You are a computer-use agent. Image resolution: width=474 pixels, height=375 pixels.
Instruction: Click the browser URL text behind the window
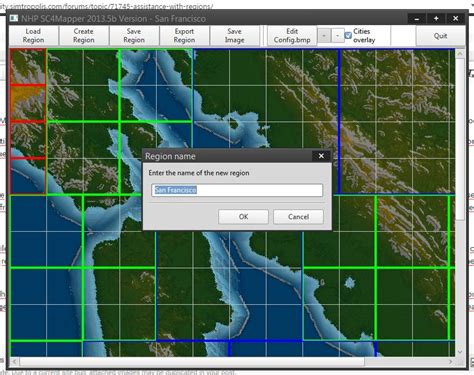click(107, 6)
